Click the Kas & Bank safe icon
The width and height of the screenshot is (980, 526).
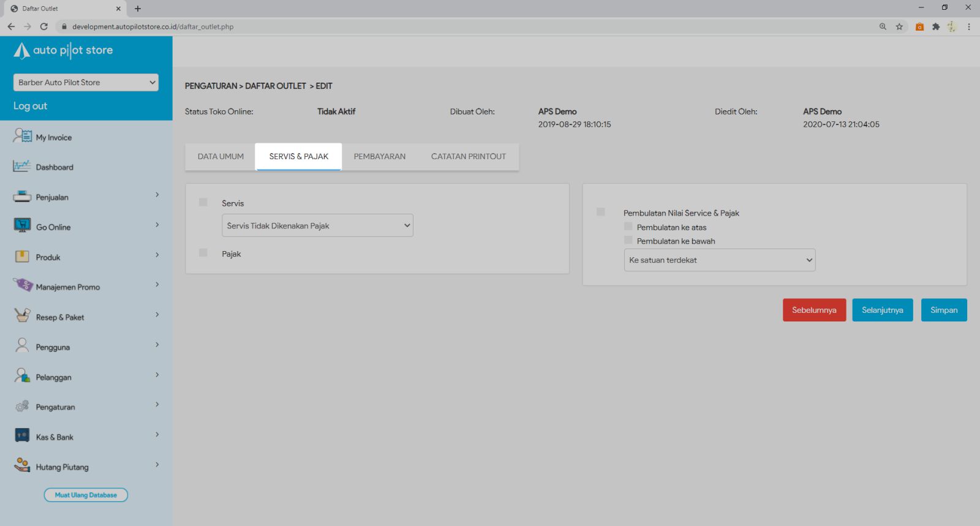click(x=22, y=435)
